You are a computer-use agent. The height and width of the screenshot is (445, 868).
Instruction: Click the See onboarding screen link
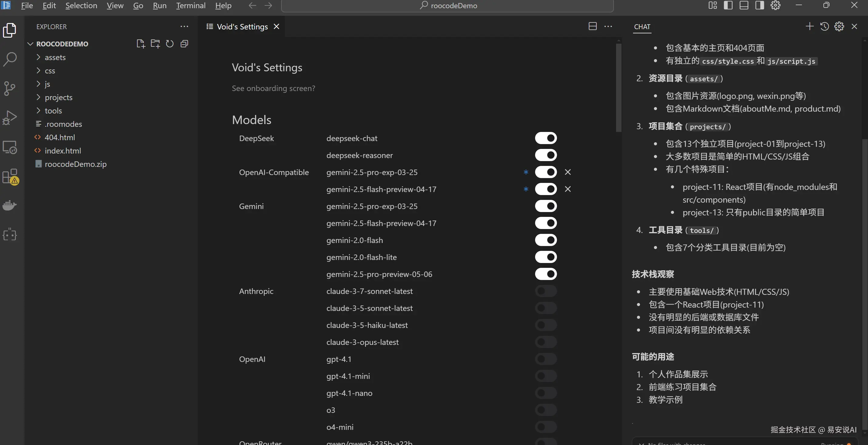[273, 88]
